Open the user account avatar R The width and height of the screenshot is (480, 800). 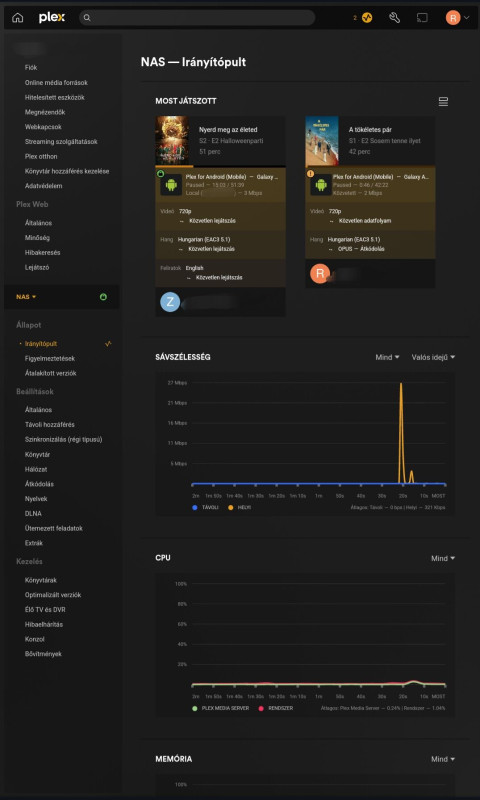point(452,18)
